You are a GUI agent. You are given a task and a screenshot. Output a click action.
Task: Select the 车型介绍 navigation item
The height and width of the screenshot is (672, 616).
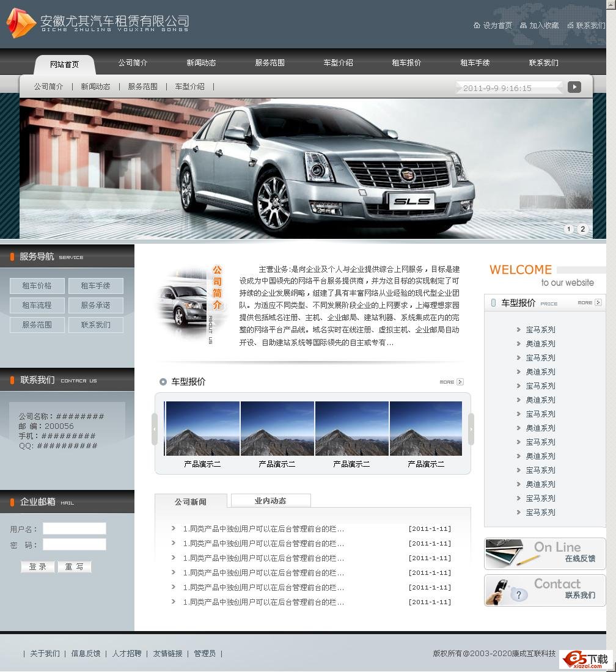coord(338,63)
